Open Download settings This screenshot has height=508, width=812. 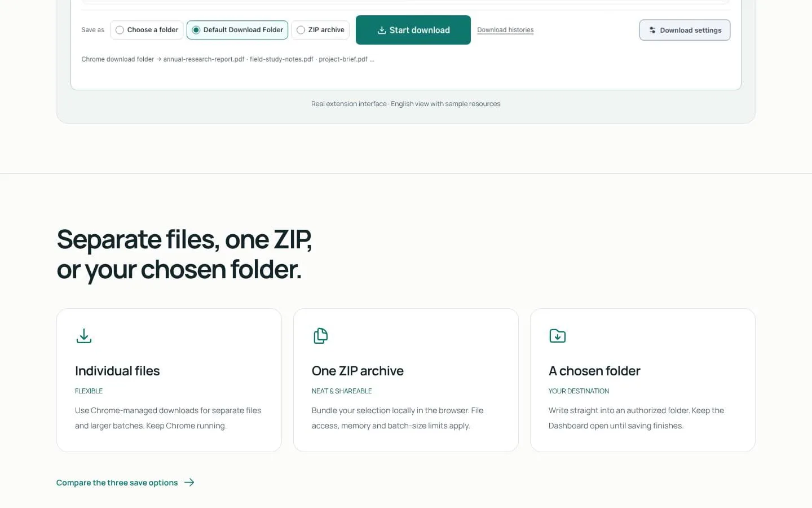pos(685,30)
